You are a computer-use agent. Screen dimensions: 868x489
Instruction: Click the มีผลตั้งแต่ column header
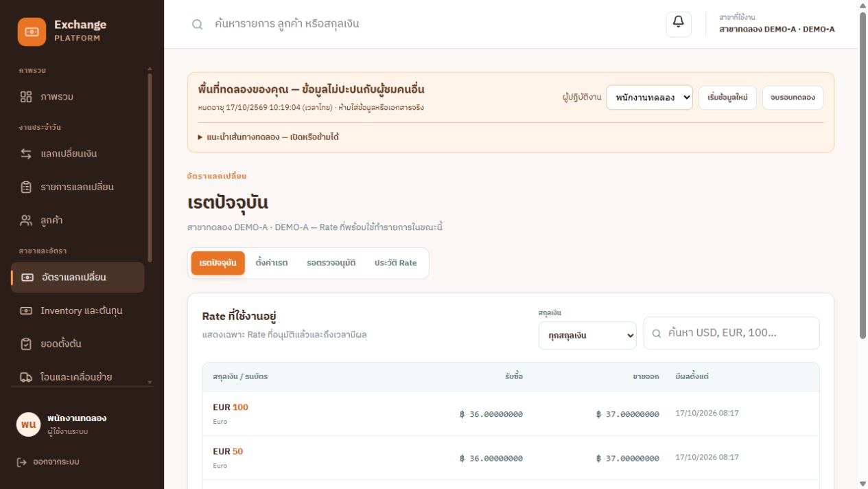tap(692, 376)
